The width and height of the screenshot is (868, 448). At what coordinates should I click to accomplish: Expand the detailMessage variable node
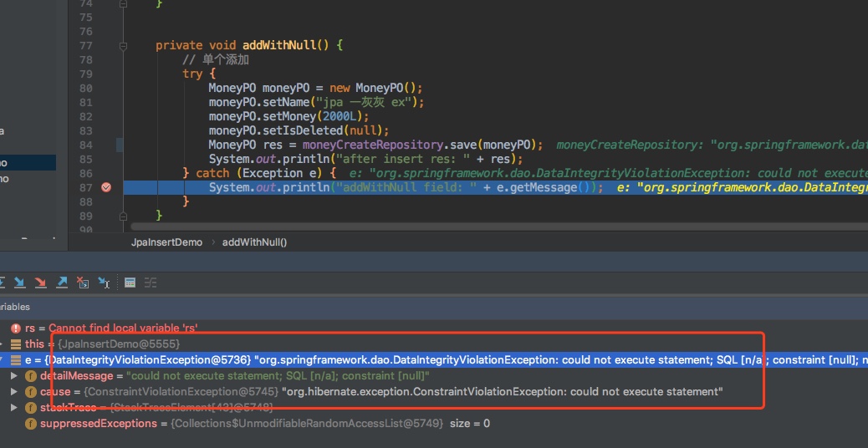coord(14,376)
